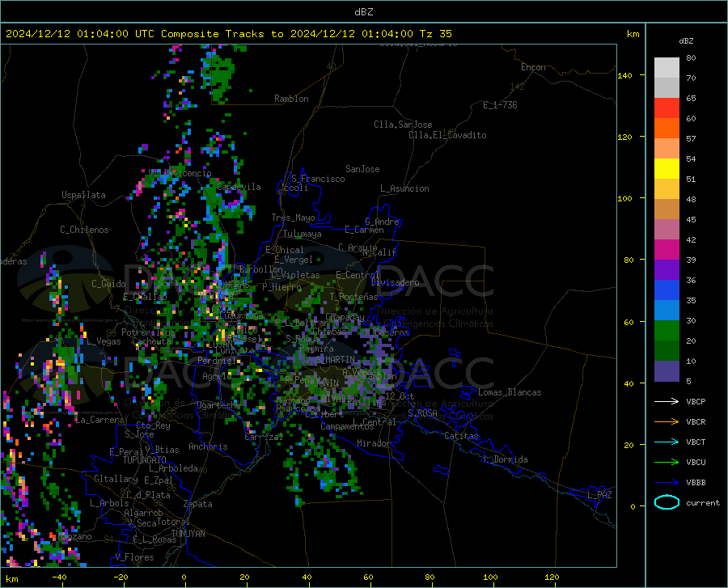Click the S_Francisco map label

tap(318, 179)
